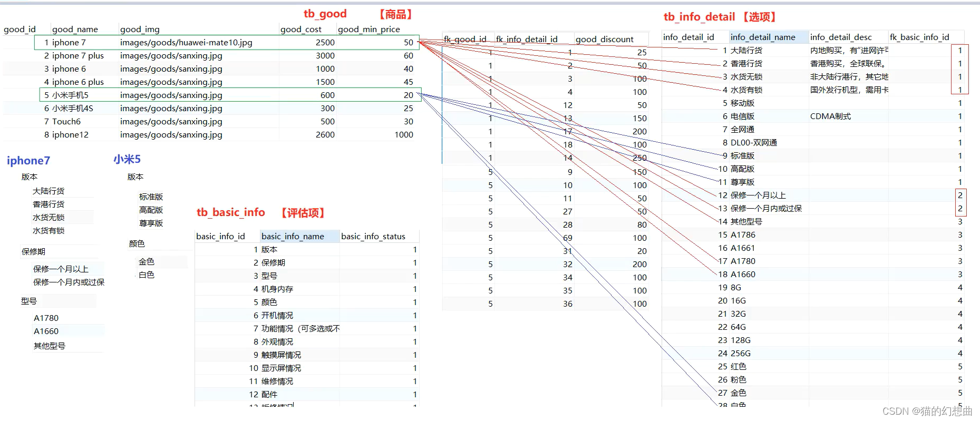Select the good_img column header
The width and height of the screenshot is (980, 421).
coord(140,30)
